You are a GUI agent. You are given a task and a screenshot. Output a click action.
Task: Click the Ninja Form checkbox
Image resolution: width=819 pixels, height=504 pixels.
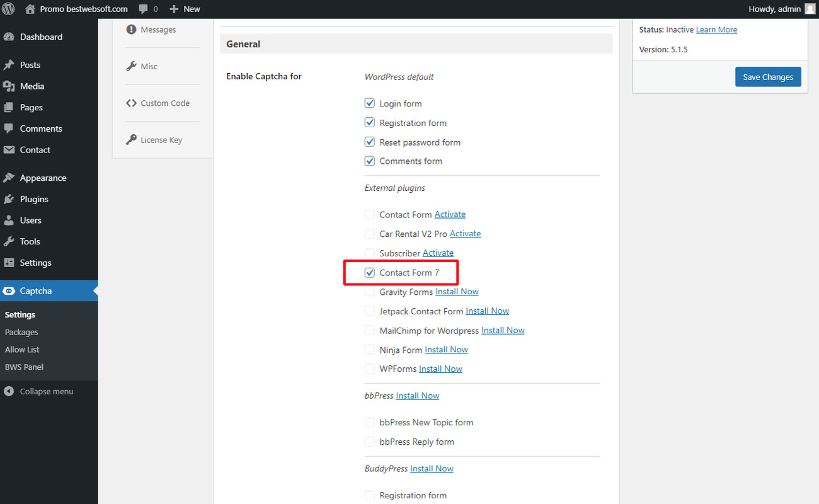pyautogui.click(x=370, y=350)
